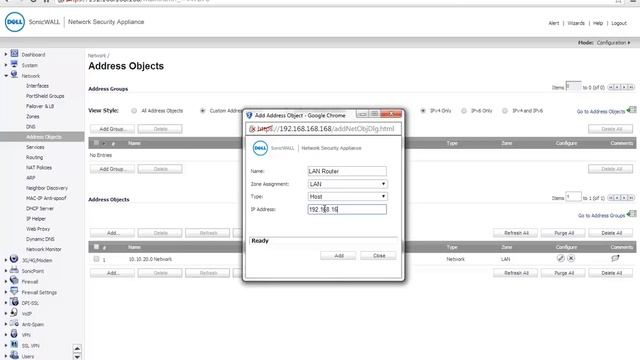Open the Mode: Configuration dropdown
Image resolution: width=640 pixels, height=360 pixels.
pos(613,42)
